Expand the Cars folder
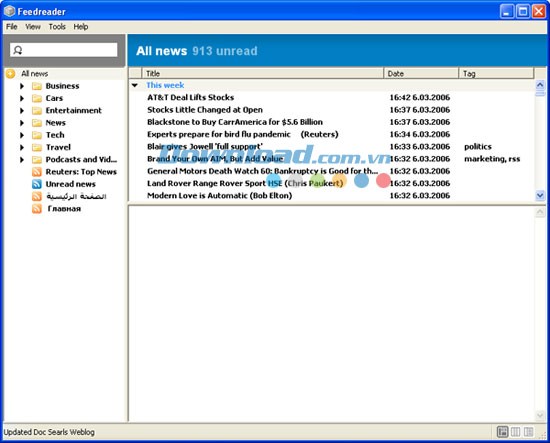This screenshot has width=550, height=443. pos(22,98)
